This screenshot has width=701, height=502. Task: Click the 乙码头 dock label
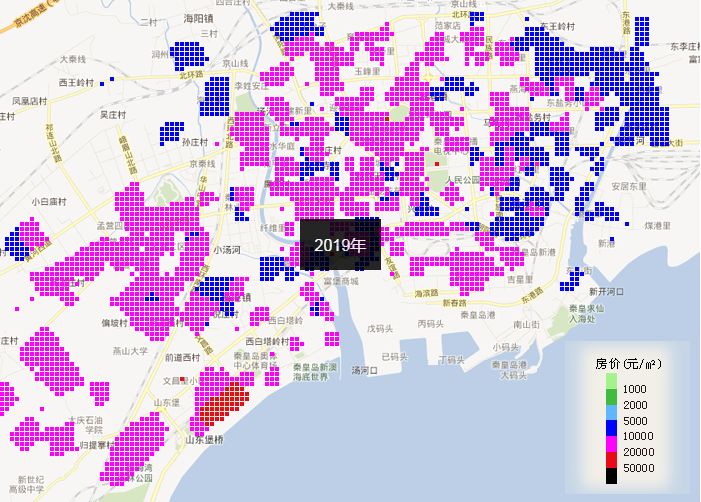tap(394, 357)
